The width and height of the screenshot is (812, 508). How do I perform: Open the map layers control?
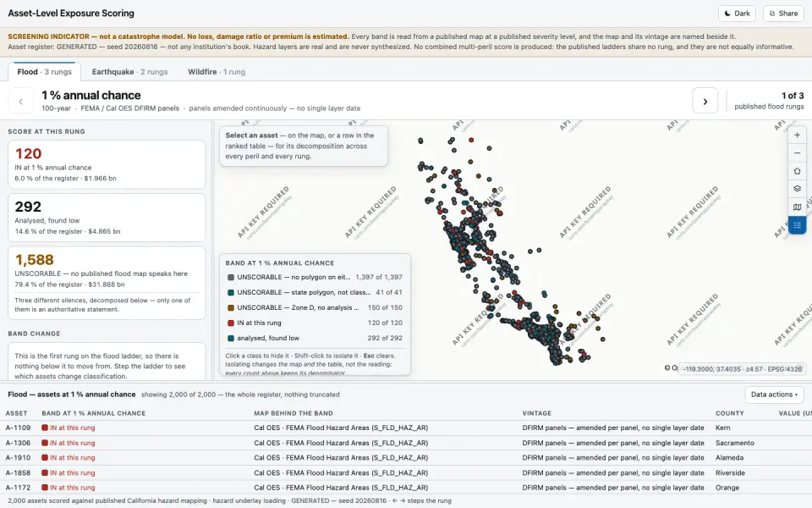coord(797,189)
